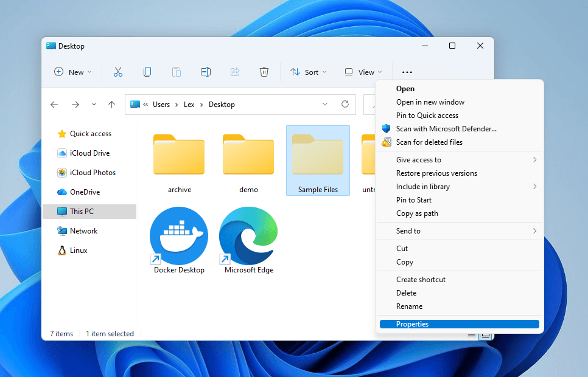Click the Rename toolbar icon
Image resolution: width=588 pixels, height=377 pixels.
(x=206, y=72)
